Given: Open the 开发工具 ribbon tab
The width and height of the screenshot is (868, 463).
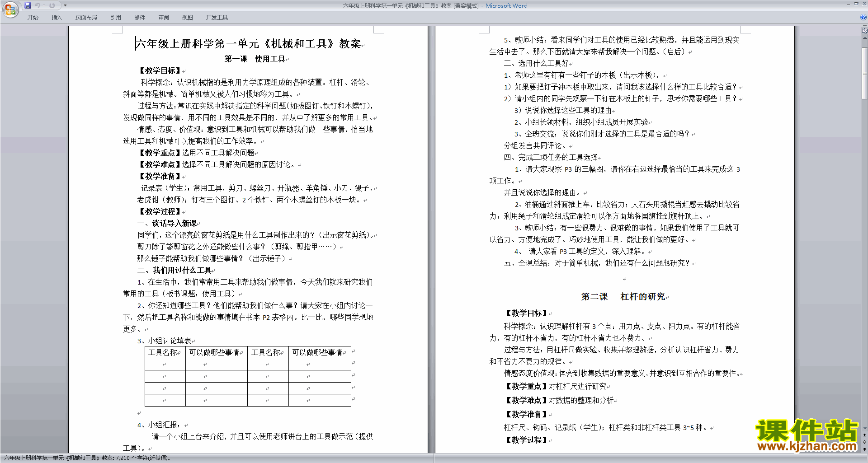Looking at the screenshot, I should [x=217, y=18].
